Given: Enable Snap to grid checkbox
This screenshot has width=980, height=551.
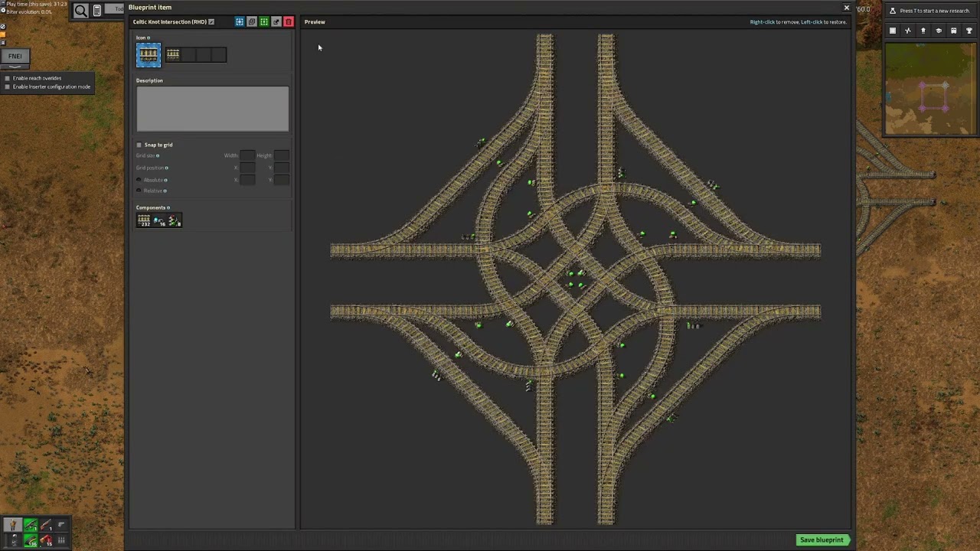Looking at the screenshot, I should point(139,145).
